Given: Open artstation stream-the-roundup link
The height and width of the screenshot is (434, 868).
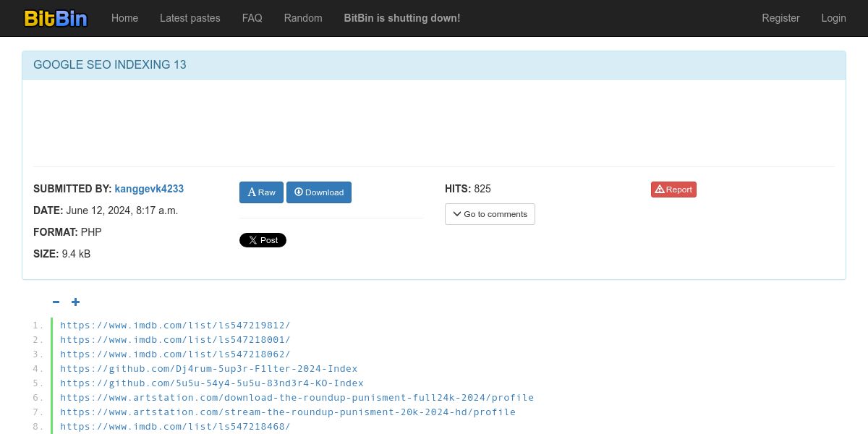Looking at the screenshot, I should click(x=288, y=412).
